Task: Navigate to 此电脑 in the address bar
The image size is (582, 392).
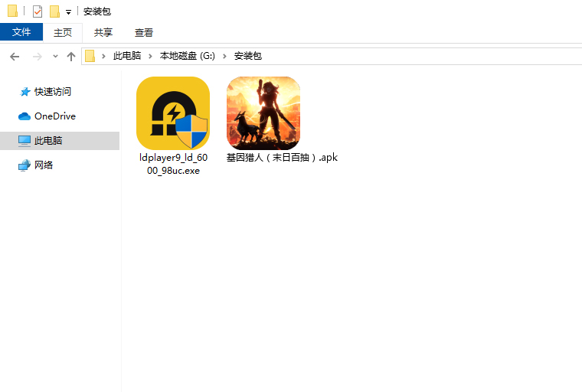Action: click(x=127, y=56)
